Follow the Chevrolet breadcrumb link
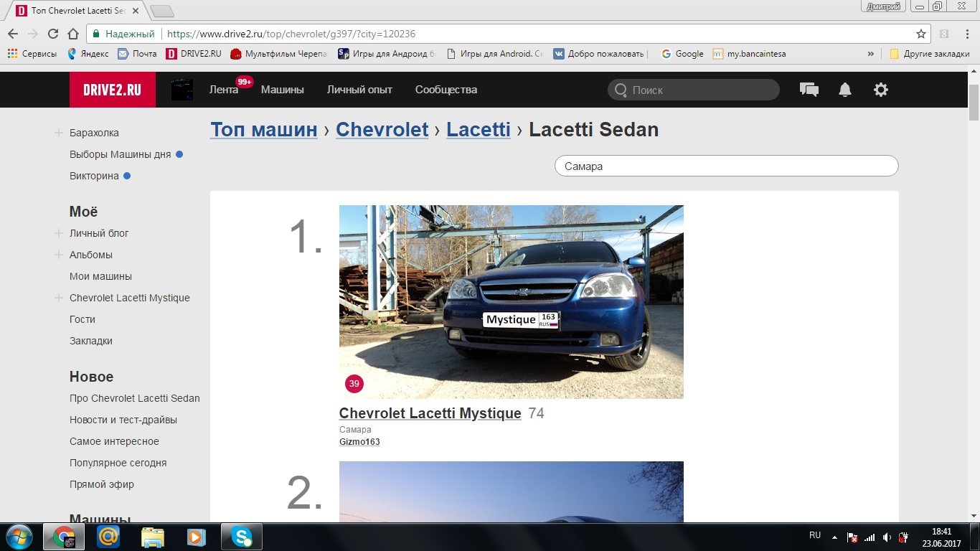The image size is (980, 551). pos(382,130)
